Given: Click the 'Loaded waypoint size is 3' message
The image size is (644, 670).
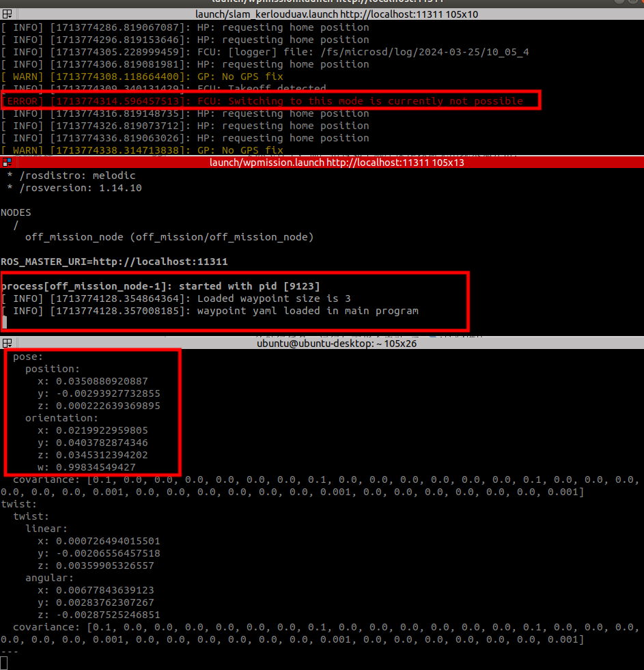Looking at the screenshot, I should tap(274, 298).
